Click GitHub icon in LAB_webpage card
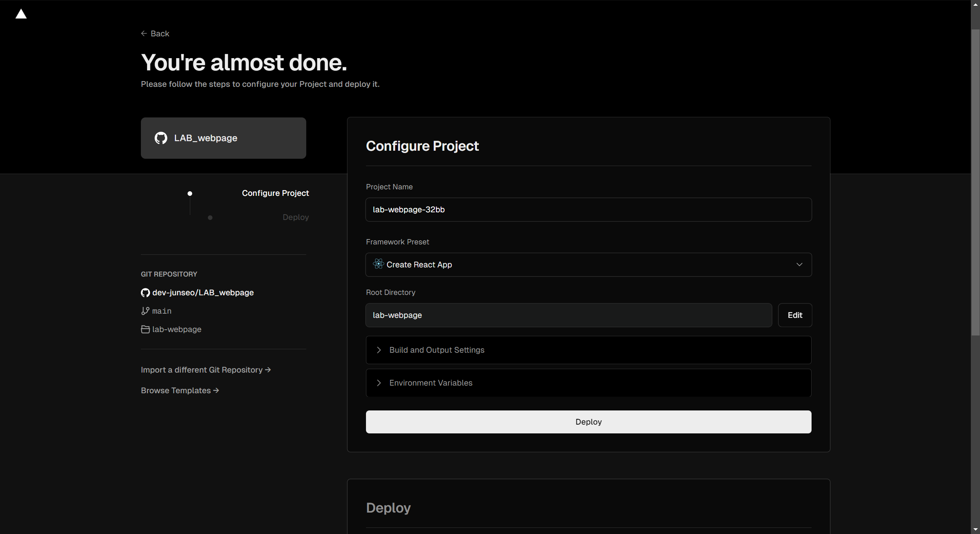 point(161,138)
